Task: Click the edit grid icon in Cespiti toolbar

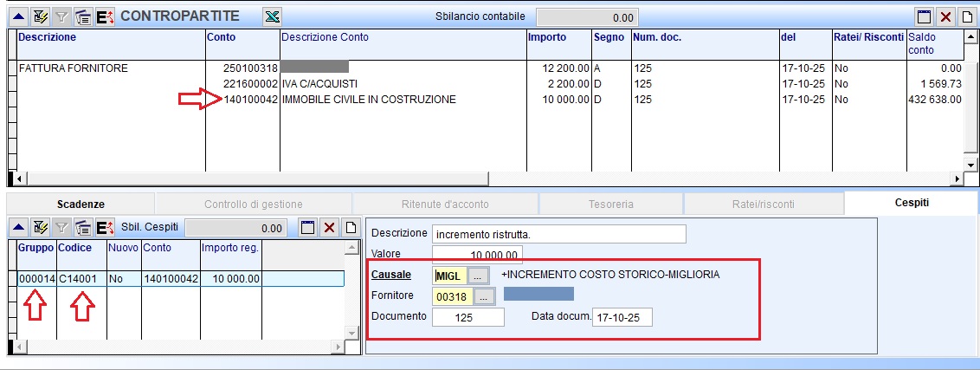Action: coord(39,228)
